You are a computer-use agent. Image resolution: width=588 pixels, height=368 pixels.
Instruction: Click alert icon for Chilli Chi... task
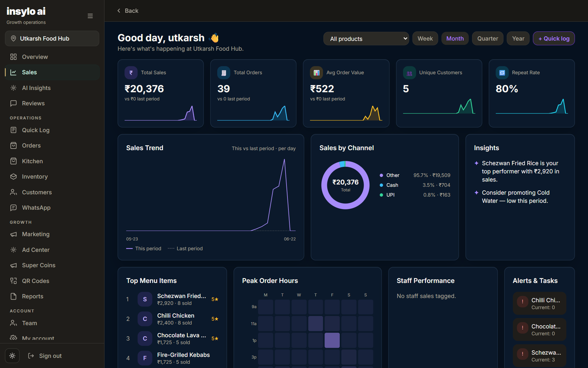(523, 302)
